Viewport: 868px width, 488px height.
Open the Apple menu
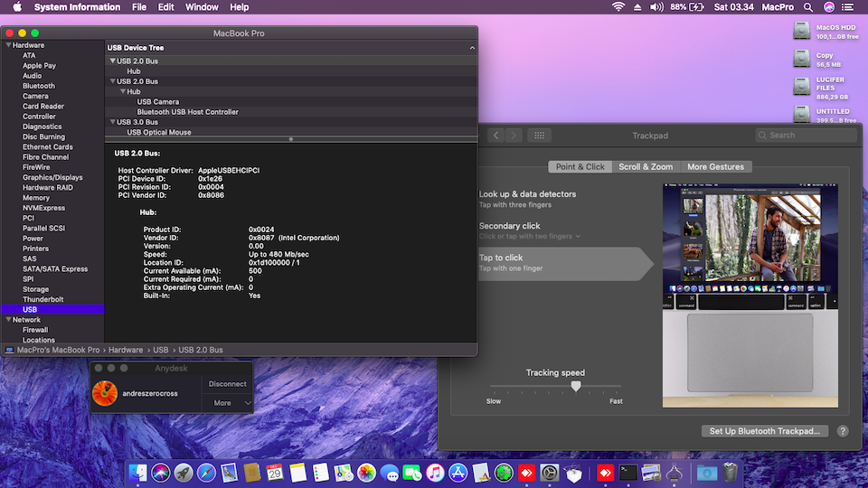pos(17,7)
